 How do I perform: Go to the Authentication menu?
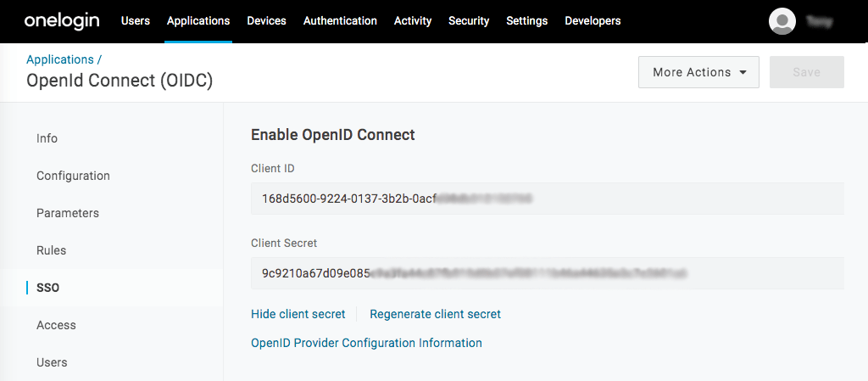coord(340,20)
